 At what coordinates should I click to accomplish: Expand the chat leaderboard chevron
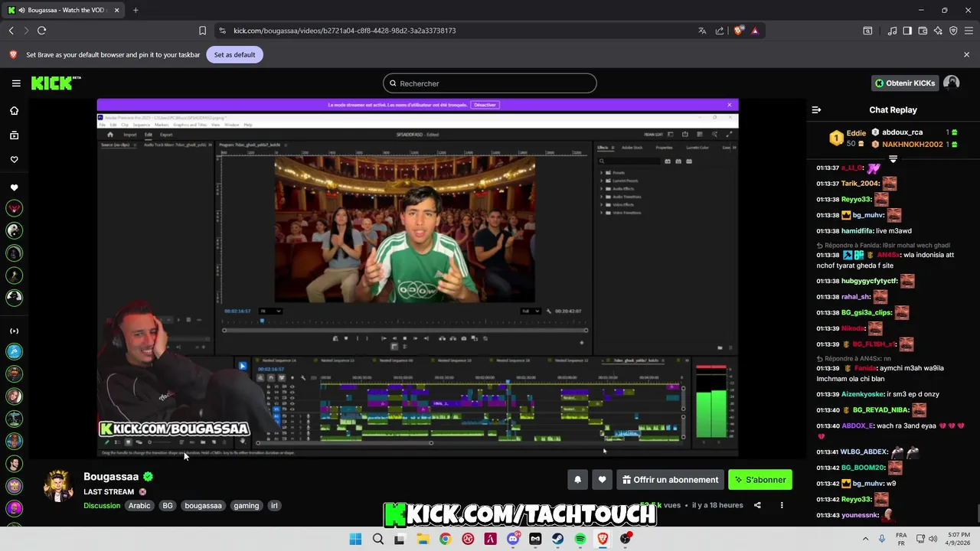pos(893,159)
